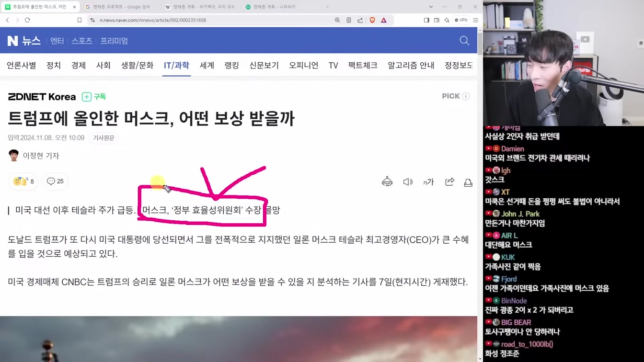Go back to the previous page

tap(7, 20)
